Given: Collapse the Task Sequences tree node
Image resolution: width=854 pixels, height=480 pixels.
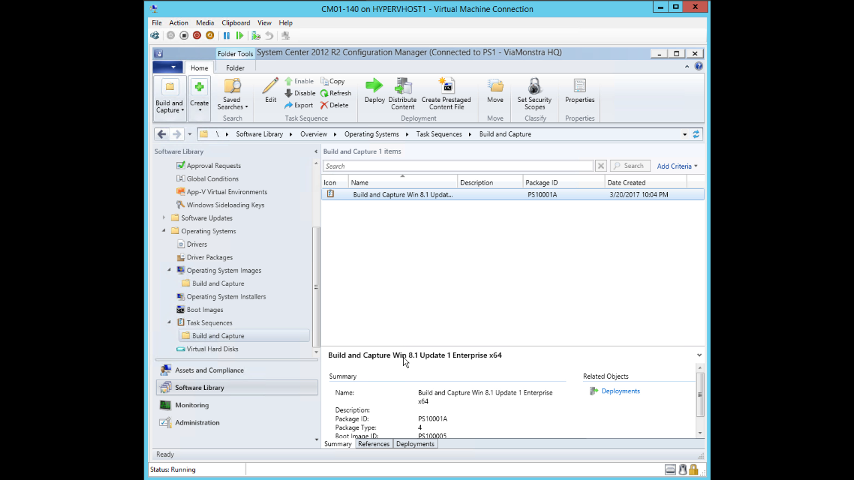Looking at the screenshot, I should (169, 323).
